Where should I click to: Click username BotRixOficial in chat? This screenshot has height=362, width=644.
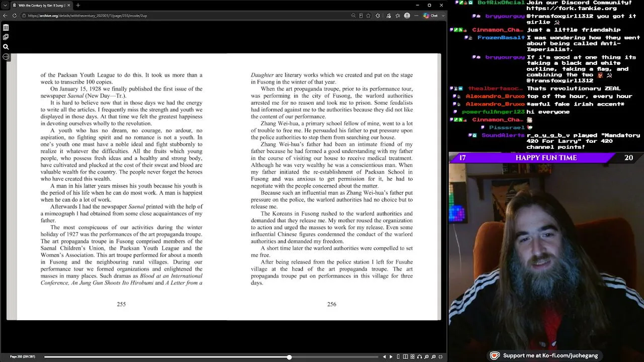point(501,3)
